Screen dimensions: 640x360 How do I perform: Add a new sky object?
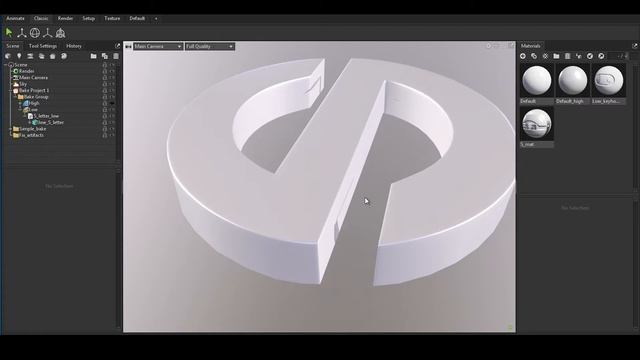point(8,56)
